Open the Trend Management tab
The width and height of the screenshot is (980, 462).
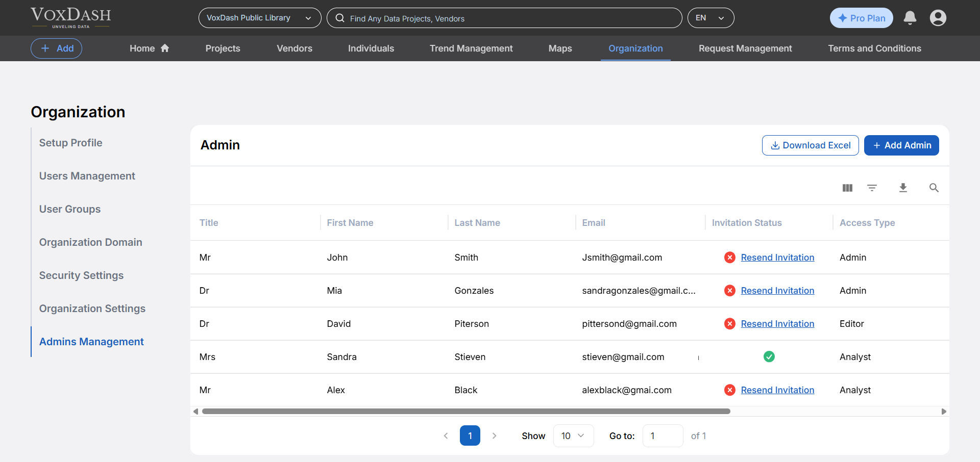point(471,48)
